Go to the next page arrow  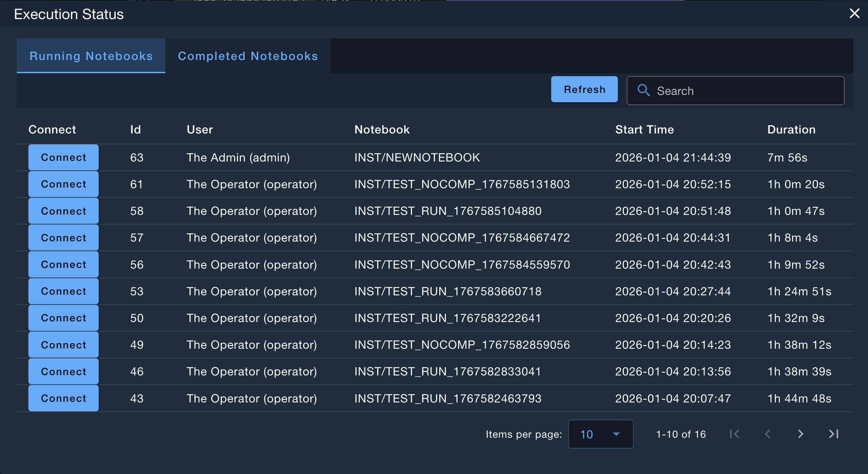[x=800, y=434]
